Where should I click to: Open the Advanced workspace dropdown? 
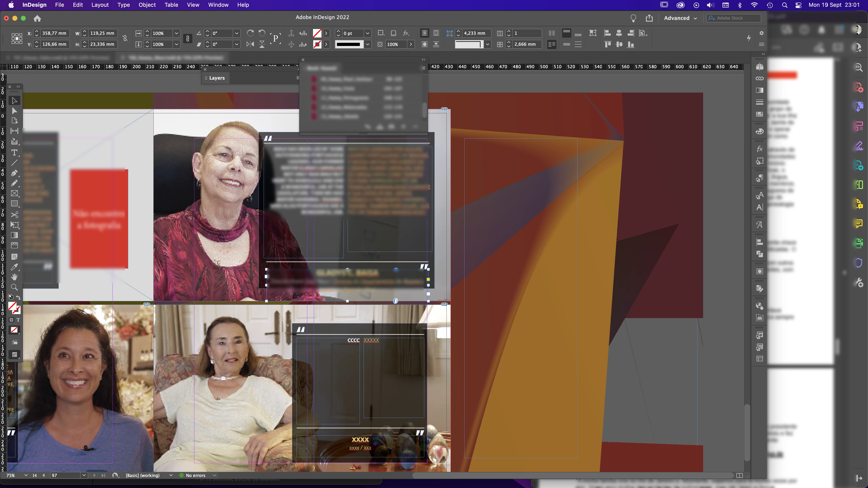pyautogui.click(x=680, y=18)
